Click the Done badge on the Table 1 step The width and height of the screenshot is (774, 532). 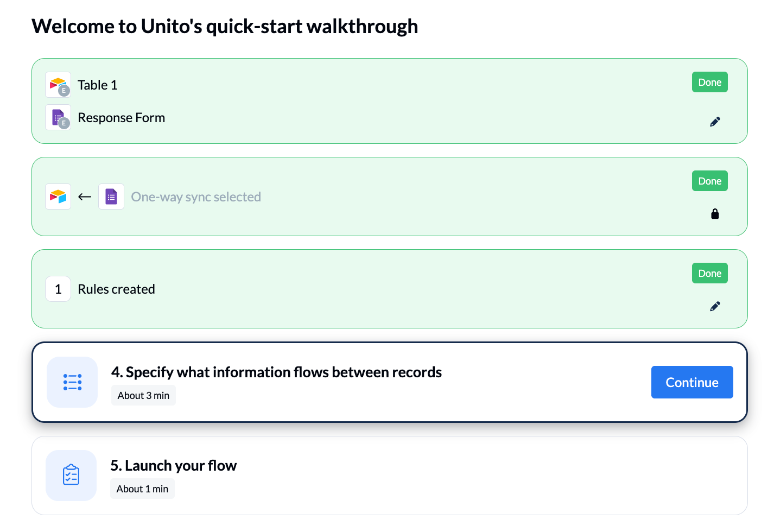(x=709, y=82)
